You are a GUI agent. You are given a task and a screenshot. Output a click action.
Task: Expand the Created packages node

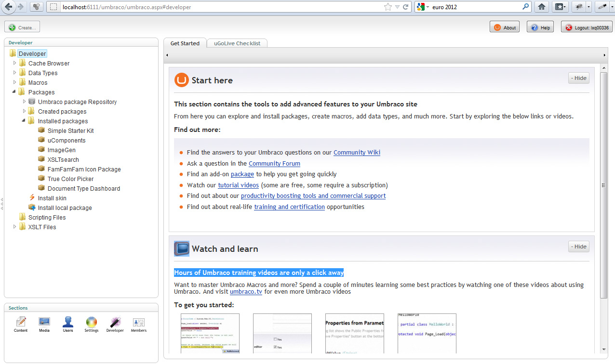(x=24, y=111)
